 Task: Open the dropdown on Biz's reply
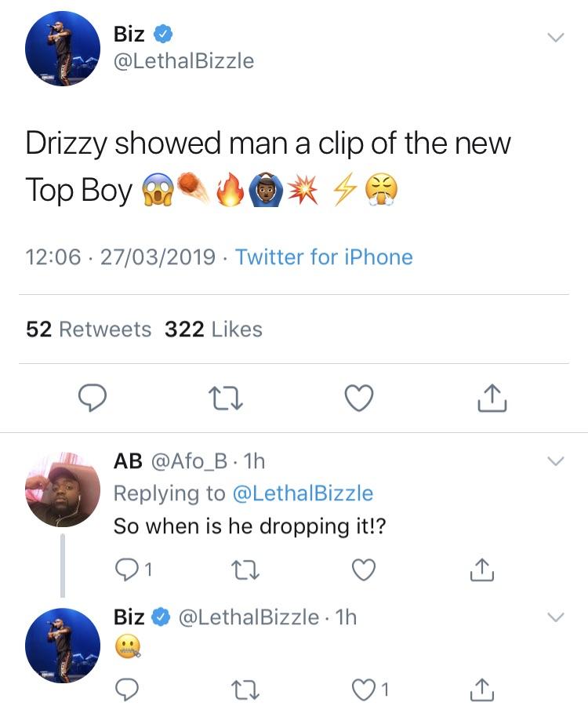pos(557,618)
